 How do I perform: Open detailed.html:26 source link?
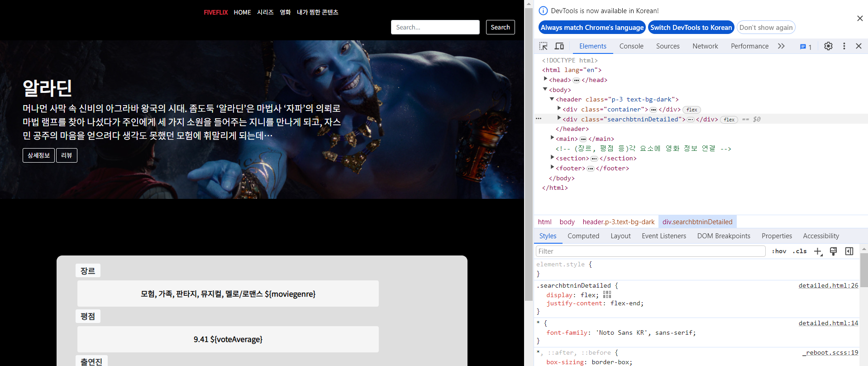coord(828,285)
